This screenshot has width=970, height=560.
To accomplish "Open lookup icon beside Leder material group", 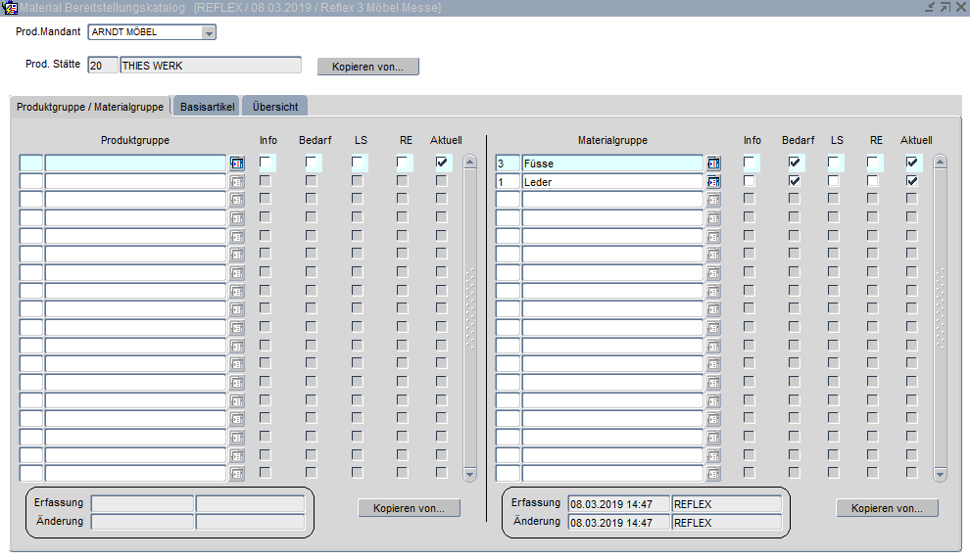I will point(713,181).
